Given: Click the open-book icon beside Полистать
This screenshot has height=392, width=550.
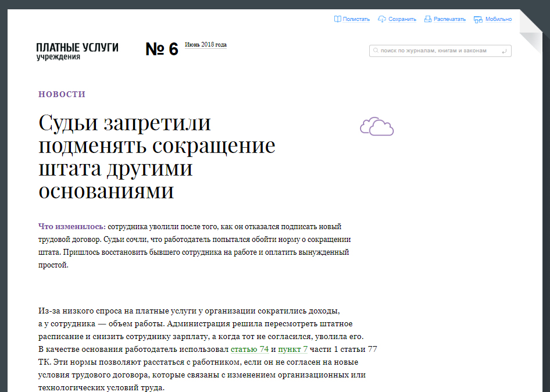Looking at the screenshot, I should (x=337, y=19).
